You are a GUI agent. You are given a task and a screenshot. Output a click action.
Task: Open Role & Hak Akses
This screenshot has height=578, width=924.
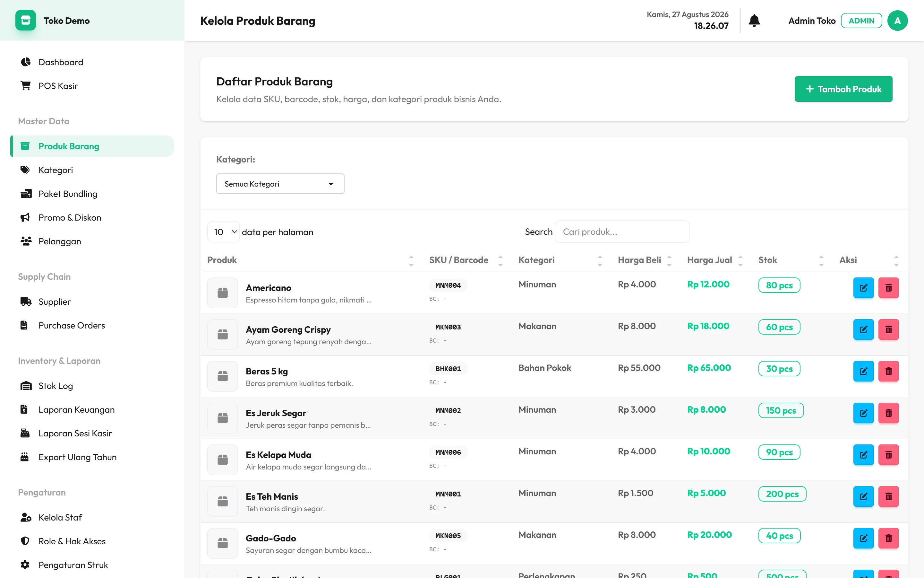coord(92,541)
